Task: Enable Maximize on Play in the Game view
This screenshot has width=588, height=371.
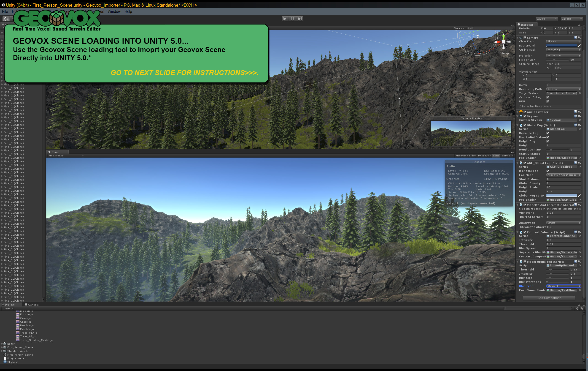Action: point(465,155)
